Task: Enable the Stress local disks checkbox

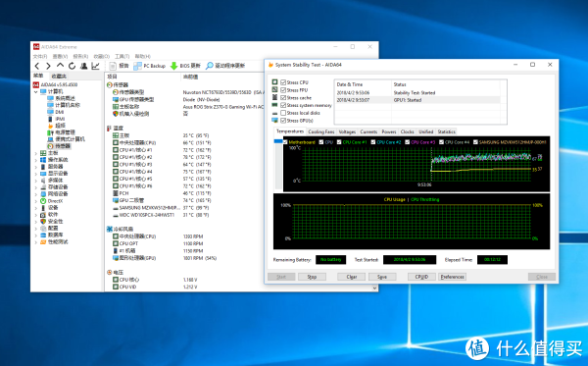Action: [283, 113]
